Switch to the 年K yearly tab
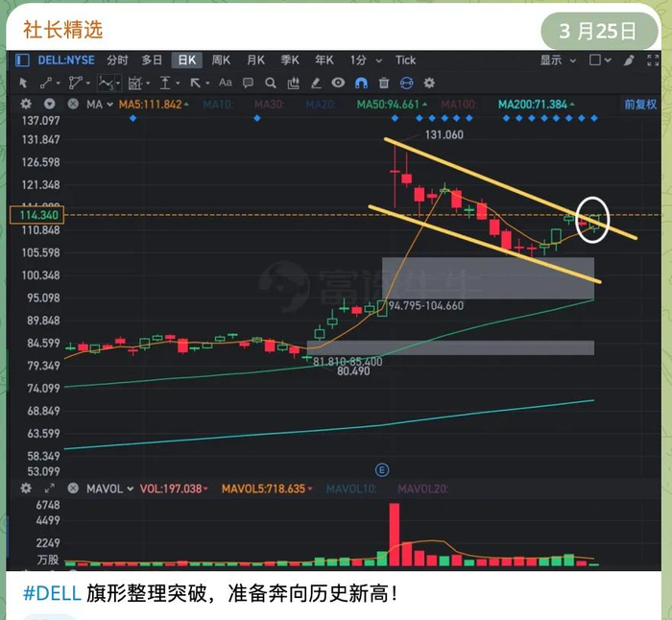 pyautogui.click(x=324, y=60)
